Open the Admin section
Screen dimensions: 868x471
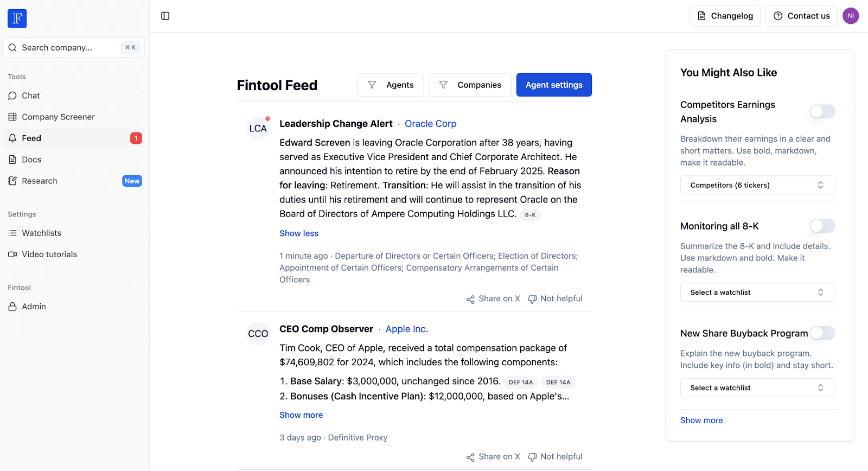tap(34, 306)
